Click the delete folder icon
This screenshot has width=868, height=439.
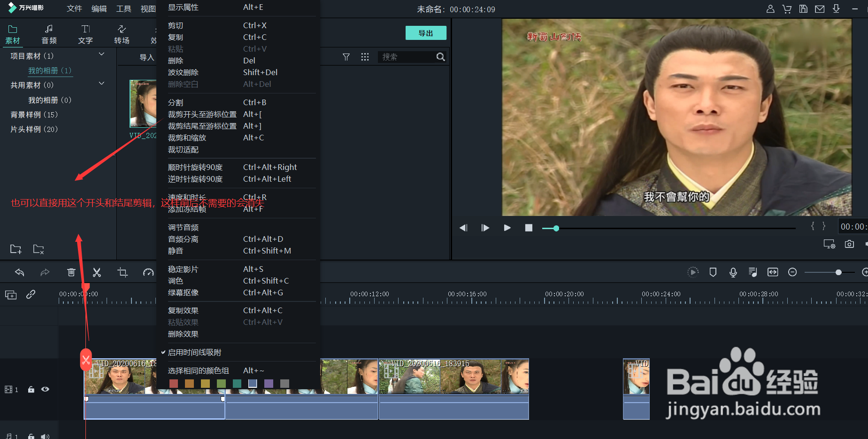coord(38,249)
